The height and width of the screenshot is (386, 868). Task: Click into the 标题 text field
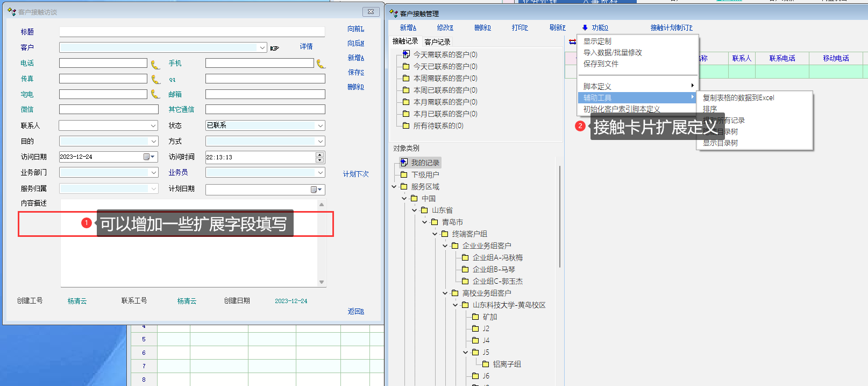[192, 32]
